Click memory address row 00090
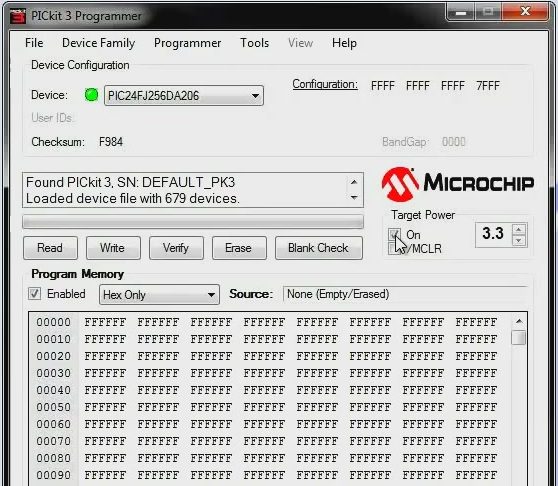 pos(53,475)
